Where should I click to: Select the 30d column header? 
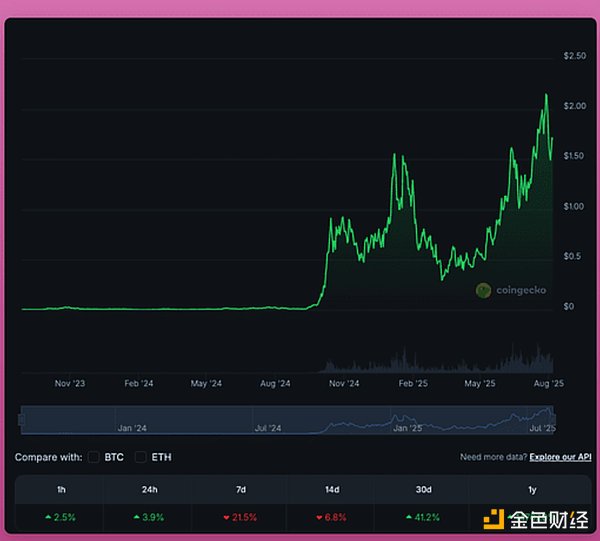tap(424, 489)
